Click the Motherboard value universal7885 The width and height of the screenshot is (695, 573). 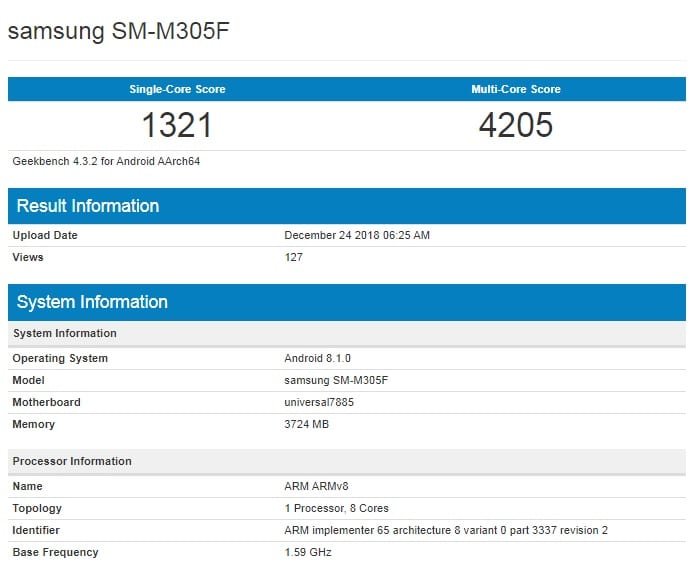click(x=319, y=402)
